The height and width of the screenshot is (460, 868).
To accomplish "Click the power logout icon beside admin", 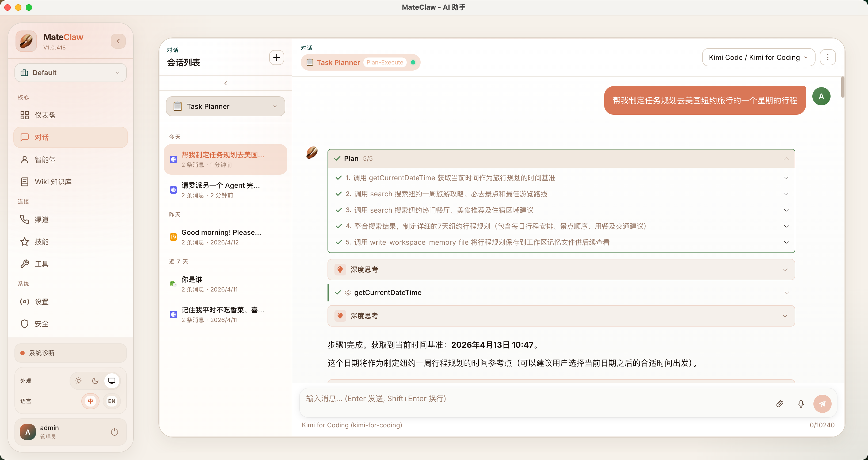I will coord(115,432).
